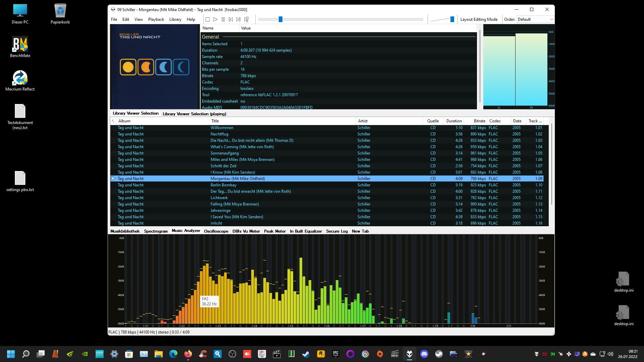This screenshot has width=644, height=362.
Task: Open the New Tab tab
Action: pyautogui.click(x=360, y=231)
